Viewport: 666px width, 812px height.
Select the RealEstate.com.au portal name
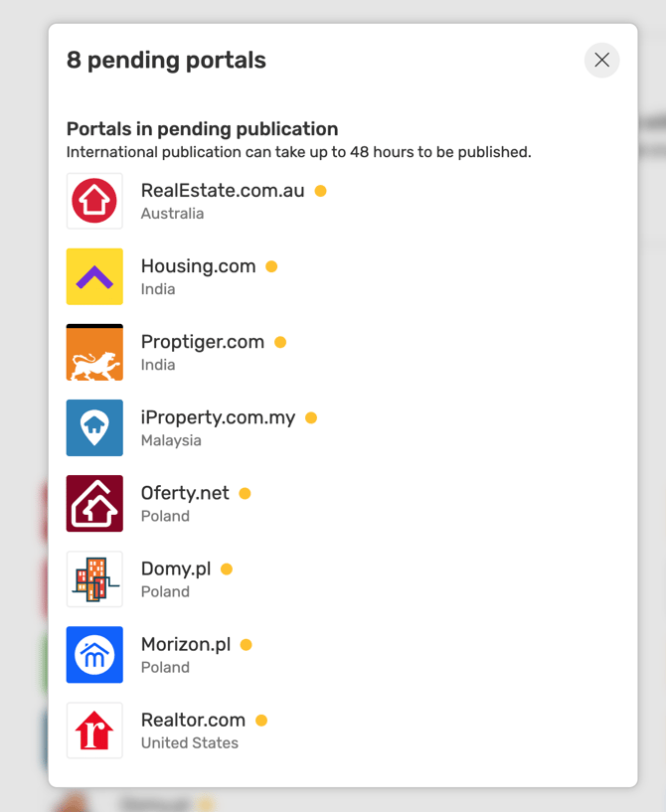tap(223, 191)
